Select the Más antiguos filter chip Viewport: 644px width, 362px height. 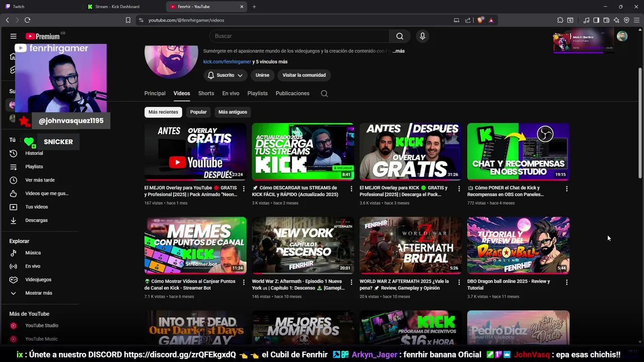[233, 112]
